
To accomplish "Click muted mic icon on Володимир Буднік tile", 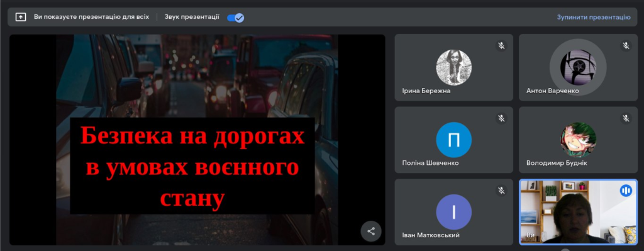I will click(626, 118).
